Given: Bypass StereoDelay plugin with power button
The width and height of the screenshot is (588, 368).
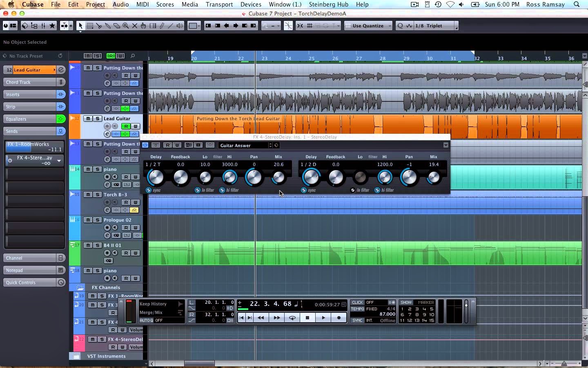Looking at the screenshot, I should [x=145, y=145].
